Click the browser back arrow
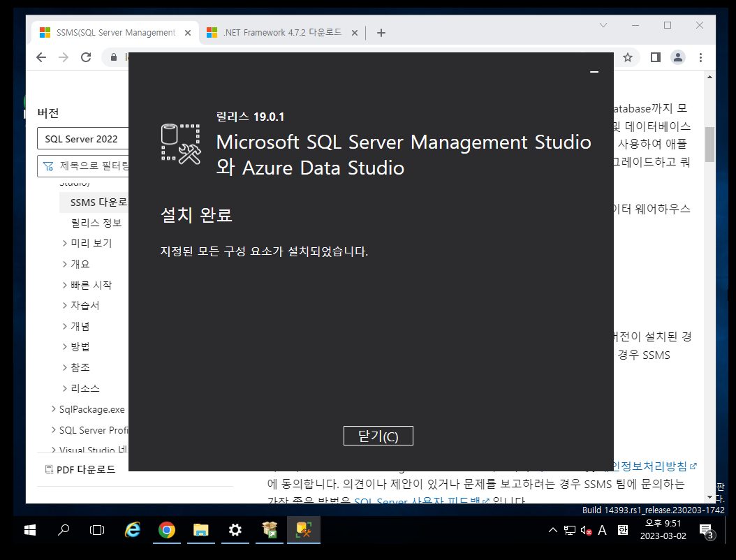The width and height of the screenshot is (736, 560). (41, 57)
